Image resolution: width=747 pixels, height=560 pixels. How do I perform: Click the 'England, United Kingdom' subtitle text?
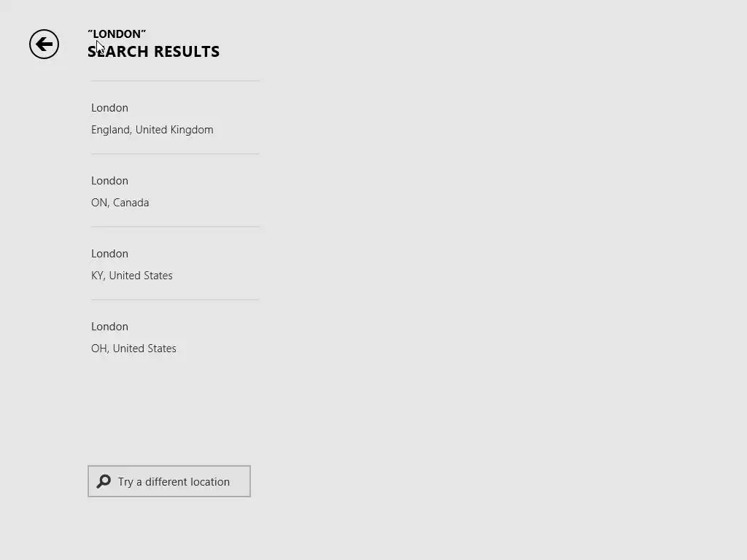(152, 130)
